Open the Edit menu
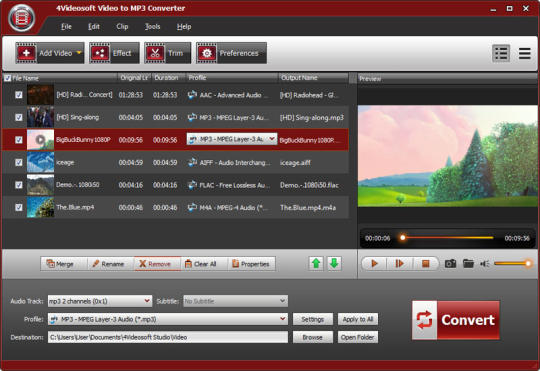 pos(94,27)
